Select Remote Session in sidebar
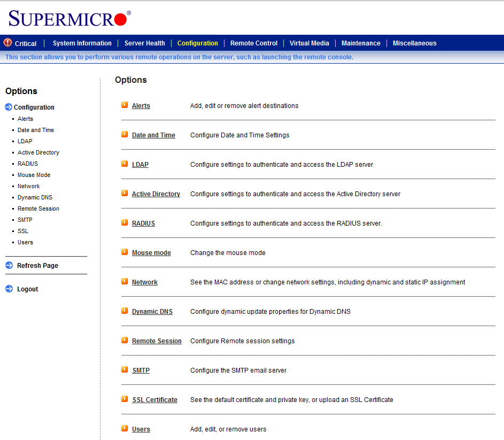Viewport: 504px width, 440px height. (38, 209)
